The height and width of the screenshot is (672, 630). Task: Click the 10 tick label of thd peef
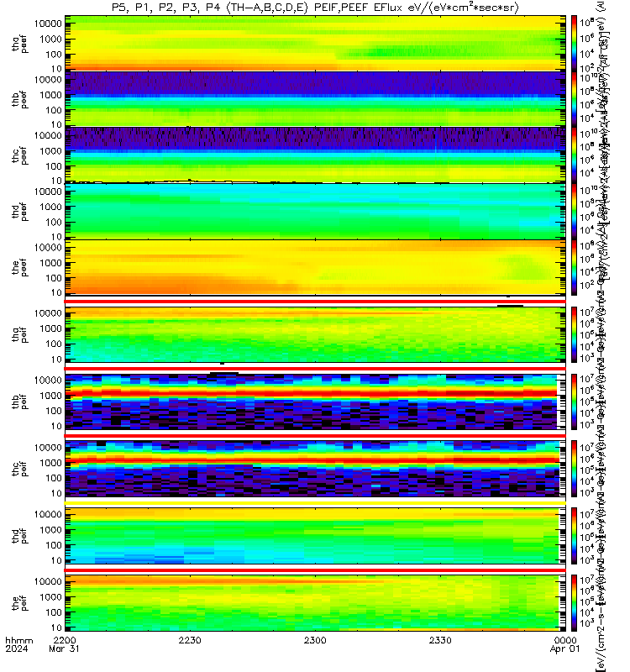(56, 237)
